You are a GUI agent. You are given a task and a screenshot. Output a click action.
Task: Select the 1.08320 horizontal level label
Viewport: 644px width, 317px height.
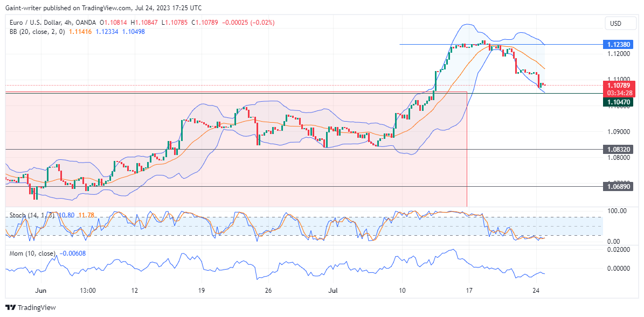click(x=619, y=149)
